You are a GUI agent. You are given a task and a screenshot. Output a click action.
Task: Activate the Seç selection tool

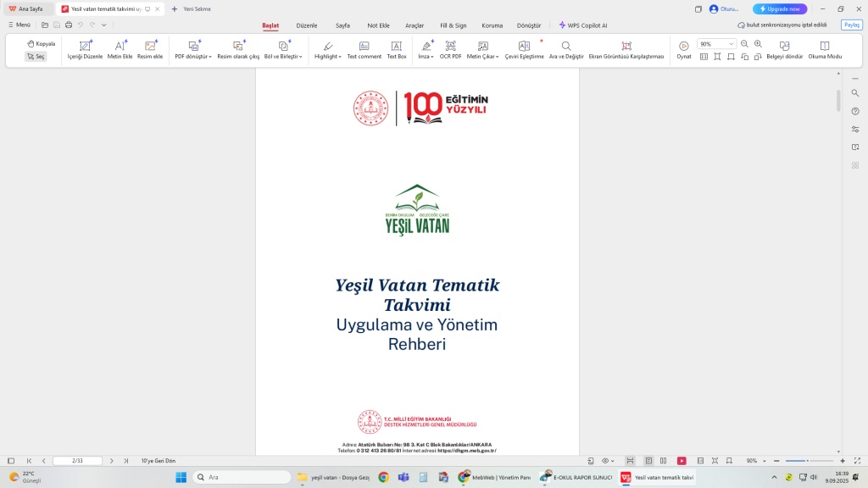point(36,57)
